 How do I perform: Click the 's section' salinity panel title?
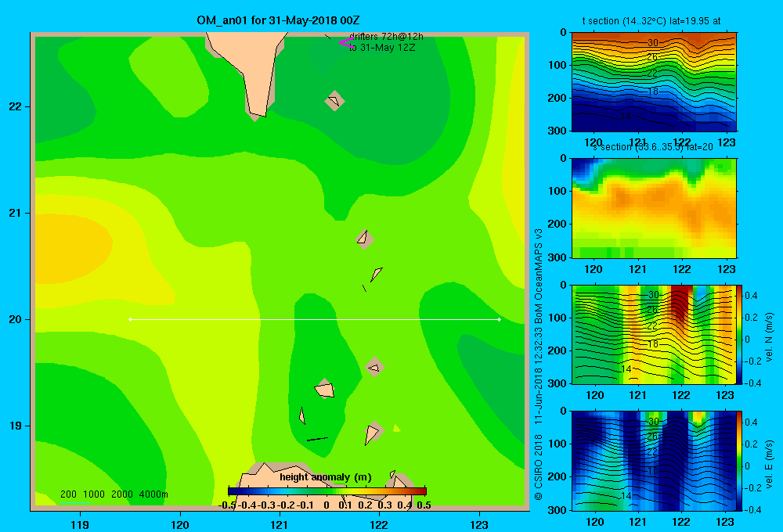[653, 147]
